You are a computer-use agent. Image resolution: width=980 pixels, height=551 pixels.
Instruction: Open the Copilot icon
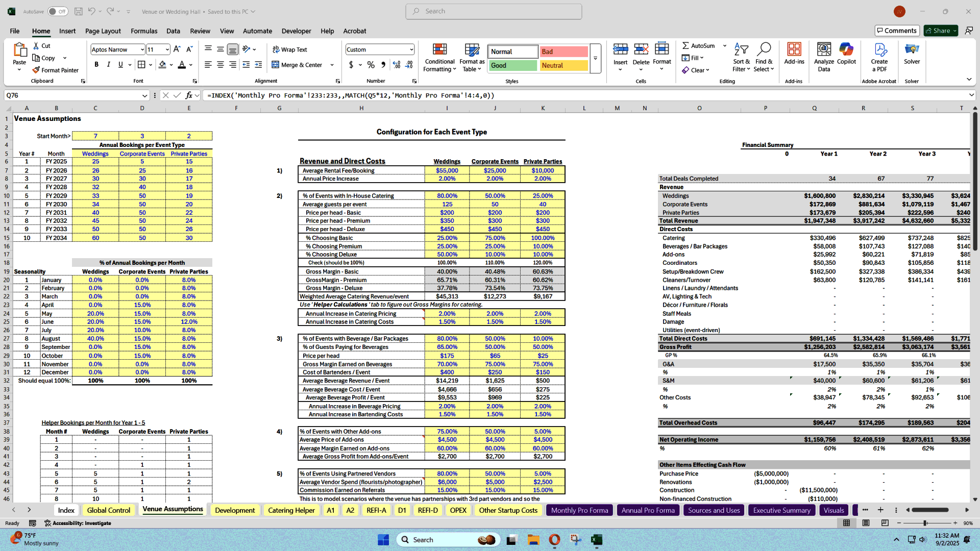click(x=846, y=49)
